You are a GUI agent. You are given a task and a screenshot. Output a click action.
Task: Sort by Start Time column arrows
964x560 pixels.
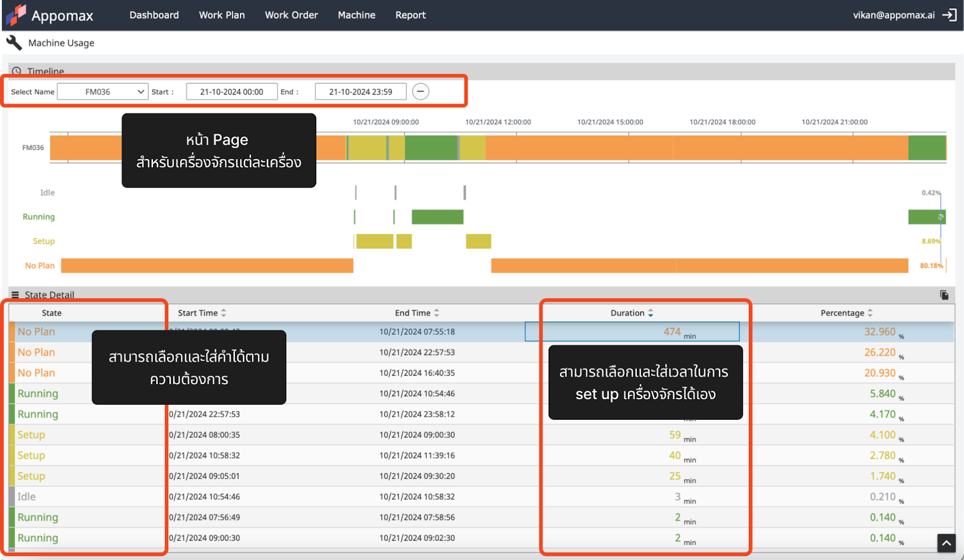[x=224, y=313]
